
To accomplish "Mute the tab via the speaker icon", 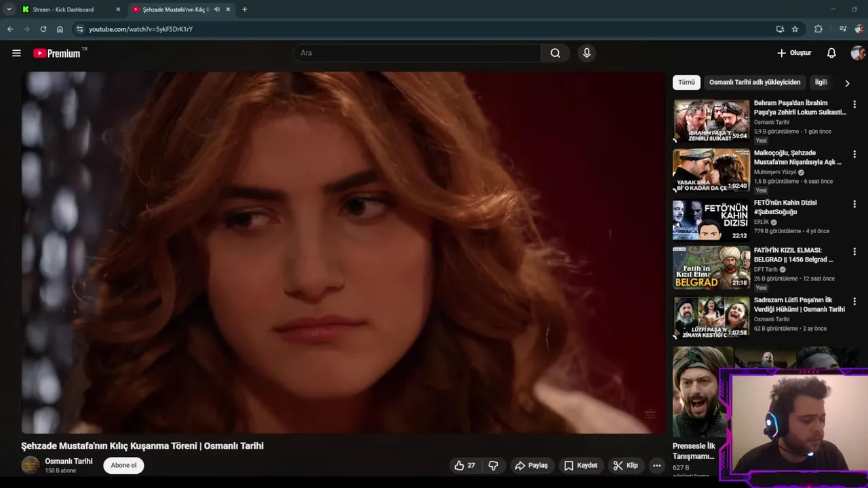I will pos(216,9).
